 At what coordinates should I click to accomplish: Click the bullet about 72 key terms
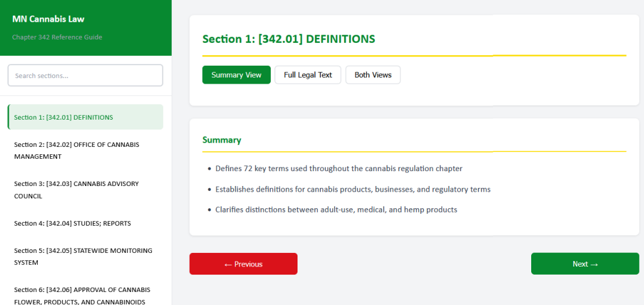coord(338,169)
